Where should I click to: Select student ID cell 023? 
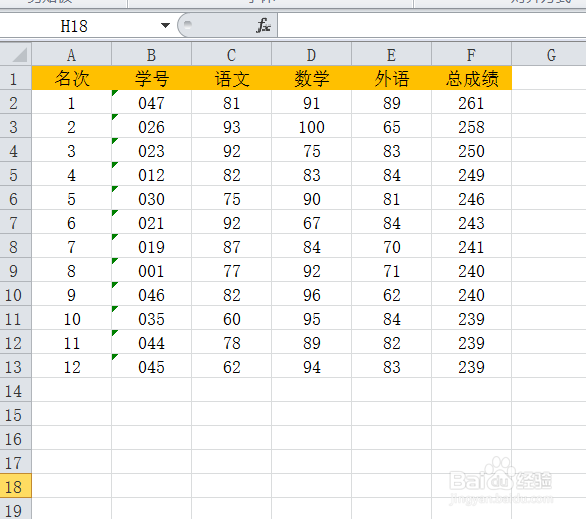pyautogui.click(x=151, y=150)
